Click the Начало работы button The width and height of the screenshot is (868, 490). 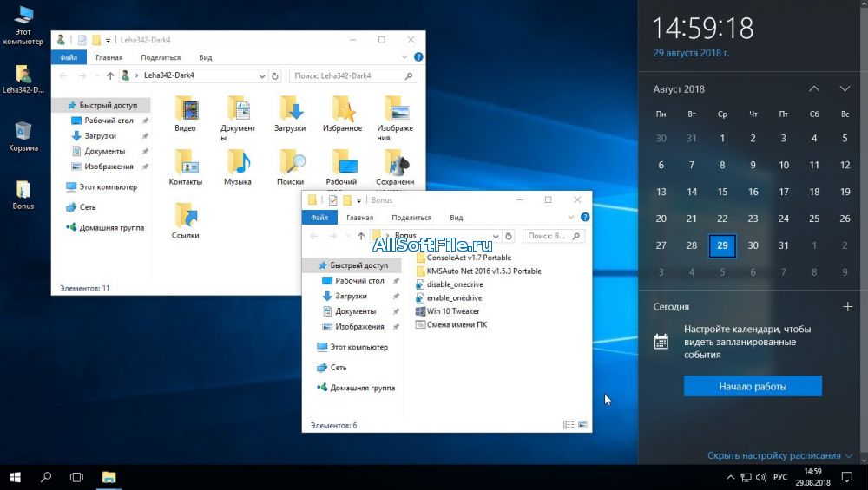(x=753, y=386)
